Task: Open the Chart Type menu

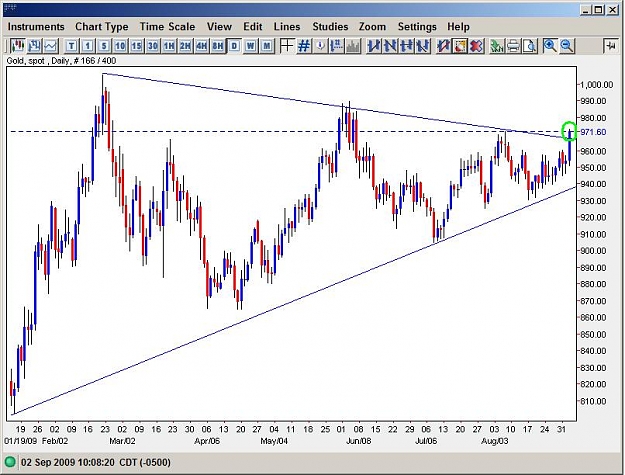Action: pos(102,27)
